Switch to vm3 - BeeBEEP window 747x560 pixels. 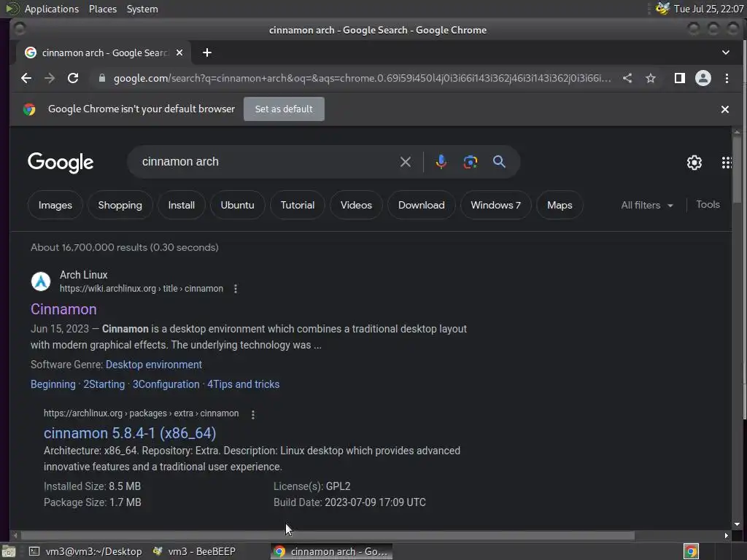(194, 551)
